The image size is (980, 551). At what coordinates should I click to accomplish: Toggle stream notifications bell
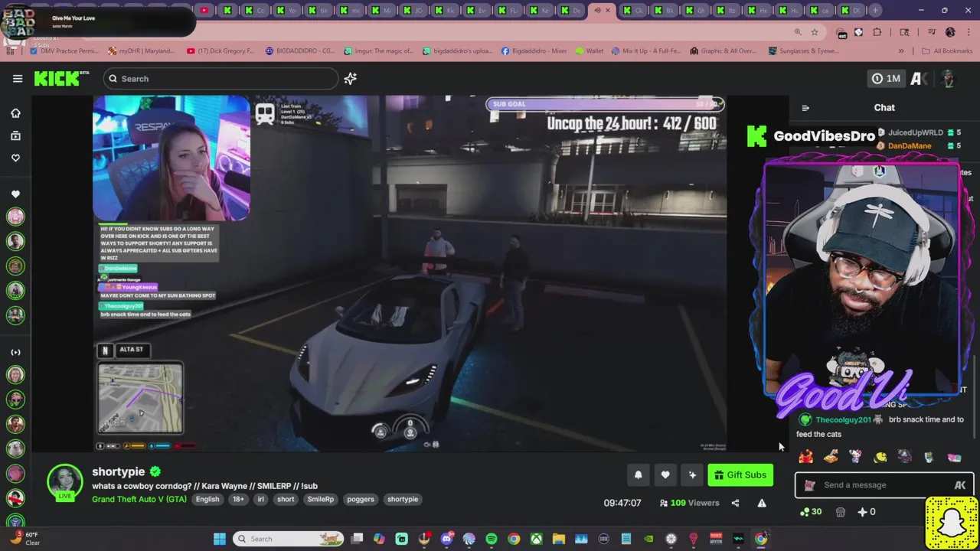638,475
